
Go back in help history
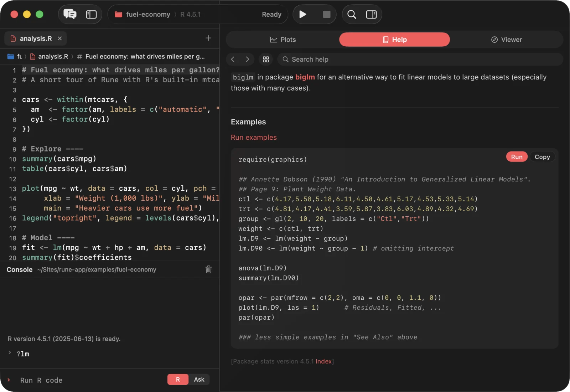pos(233,59)
